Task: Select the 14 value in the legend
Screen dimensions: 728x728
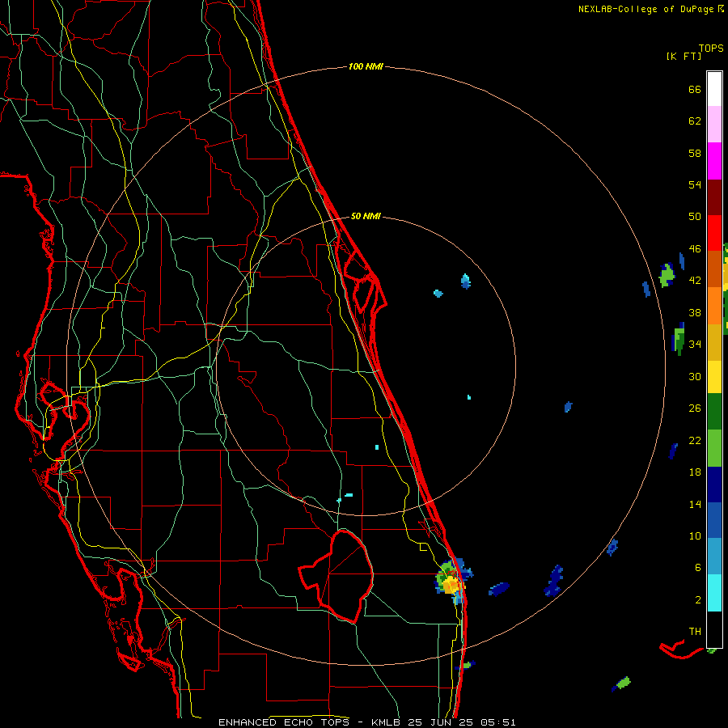Action: pos(695,504)
